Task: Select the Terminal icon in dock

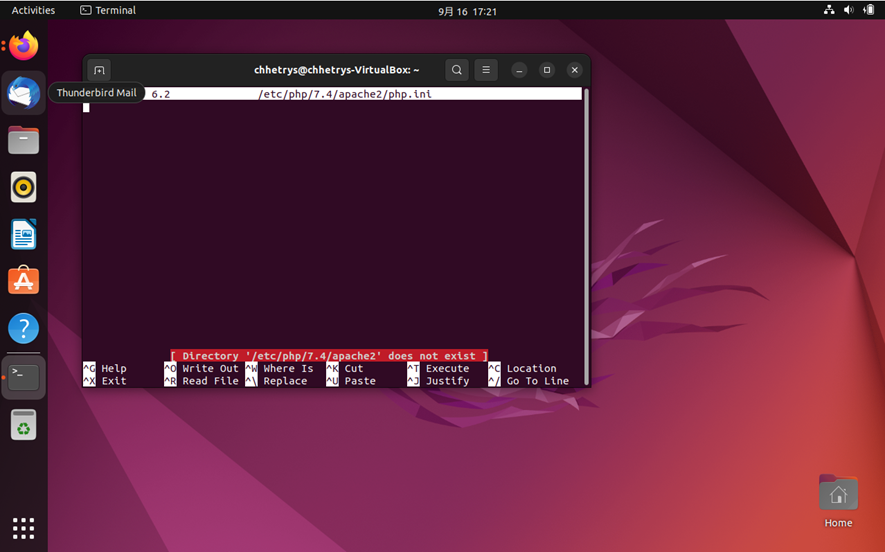Action: click(23, 377)
